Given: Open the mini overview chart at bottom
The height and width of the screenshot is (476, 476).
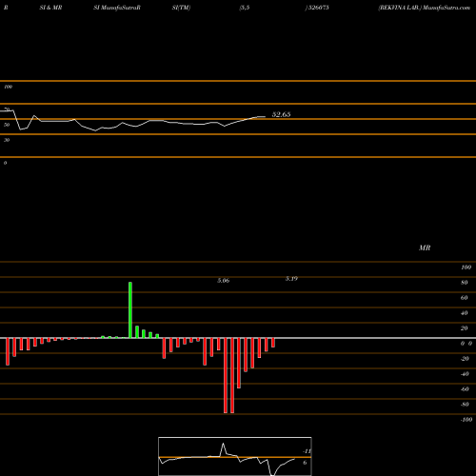Looking at the screenshot, I should click(235, 456).
